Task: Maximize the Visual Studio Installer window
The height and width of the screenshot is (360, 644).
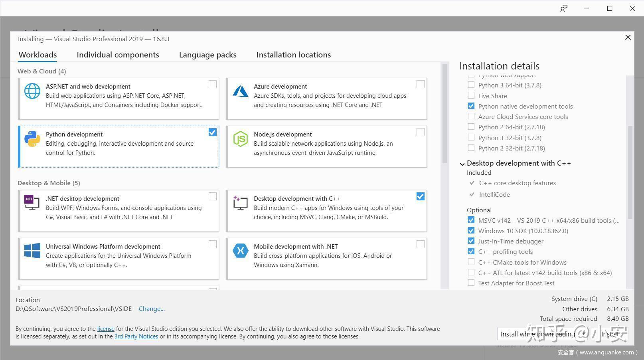Action: click(x=609, y=8)
